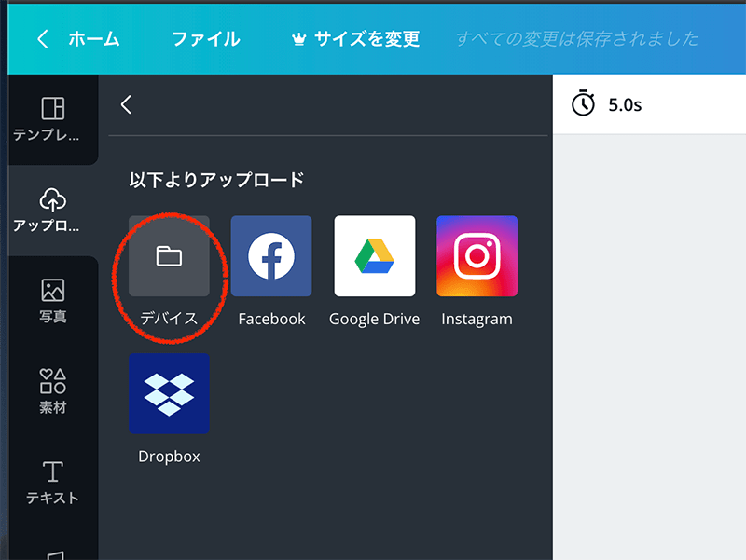The image size is (746, 560).
Task: Go back with the panel back chevron
Action: click(x=126, y=104)
